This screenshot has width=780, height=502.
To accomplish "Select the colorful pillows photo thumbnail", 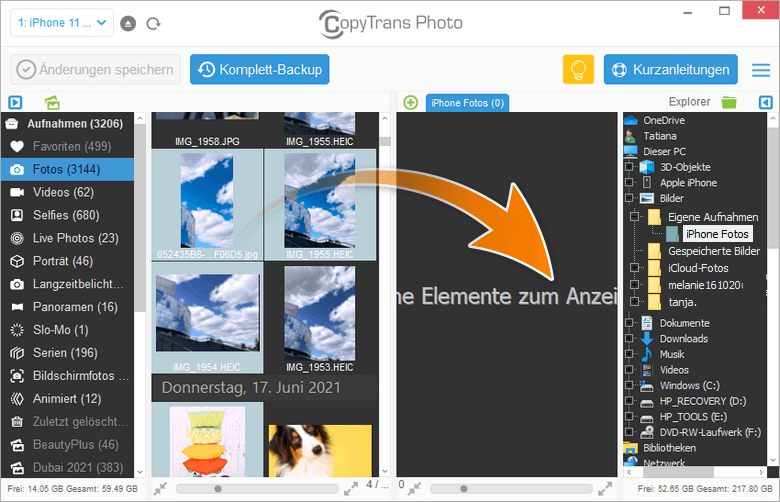I will (207, 440).
